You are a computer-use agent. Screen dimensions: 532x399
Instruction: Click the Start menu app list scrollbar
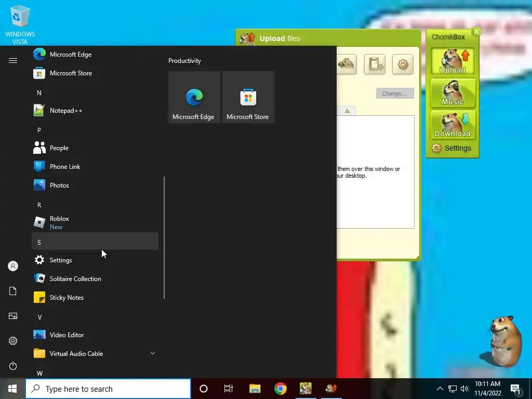[x=164, y=237]
